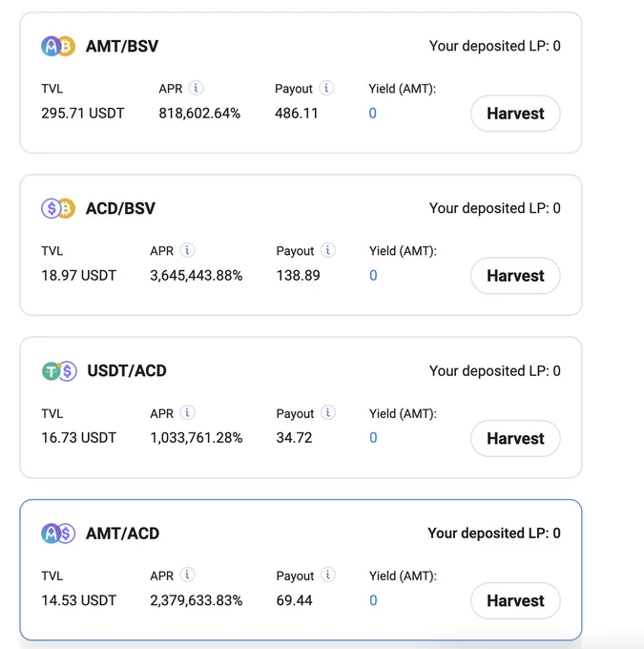Screen dimensions: 644x649
Task: Click the ACD/BSV token pair icon
Action: (58, 208)
